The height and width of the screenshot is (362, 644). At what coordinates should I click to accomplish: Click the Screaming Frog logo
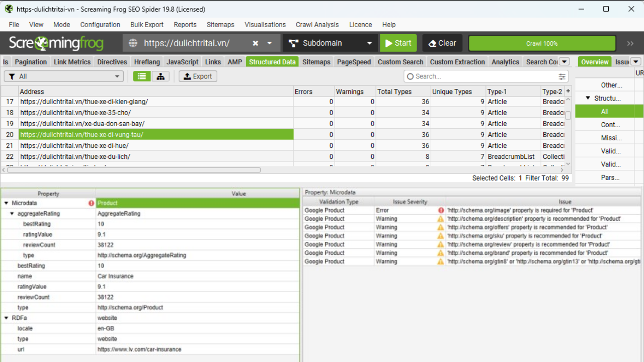coord(56,43)
